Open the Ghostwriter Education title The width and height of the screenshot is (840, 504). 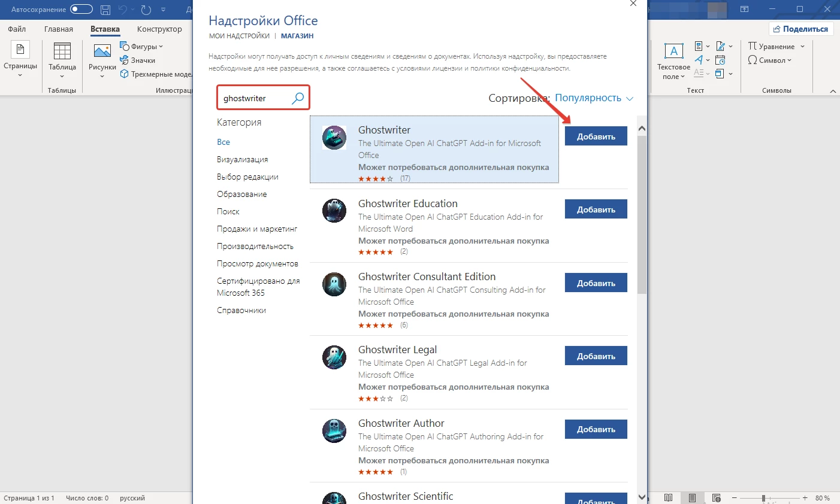pos(408,204)
